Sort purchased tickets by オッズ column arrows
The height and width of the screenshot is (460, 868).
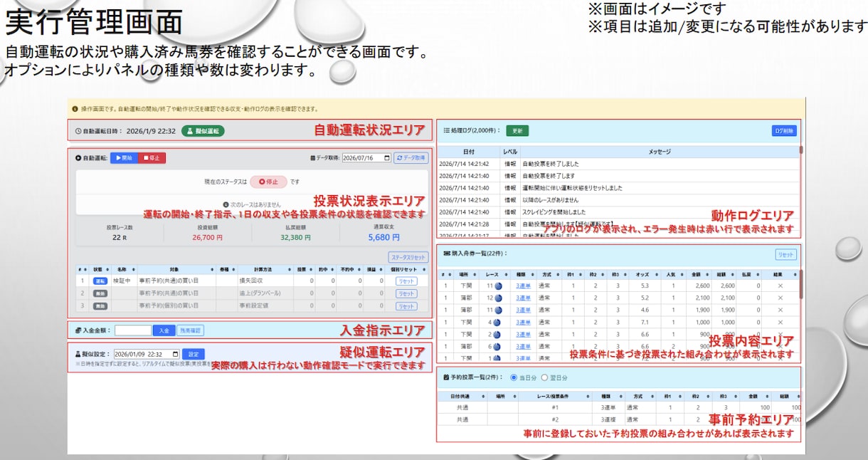tap(657, 273)
